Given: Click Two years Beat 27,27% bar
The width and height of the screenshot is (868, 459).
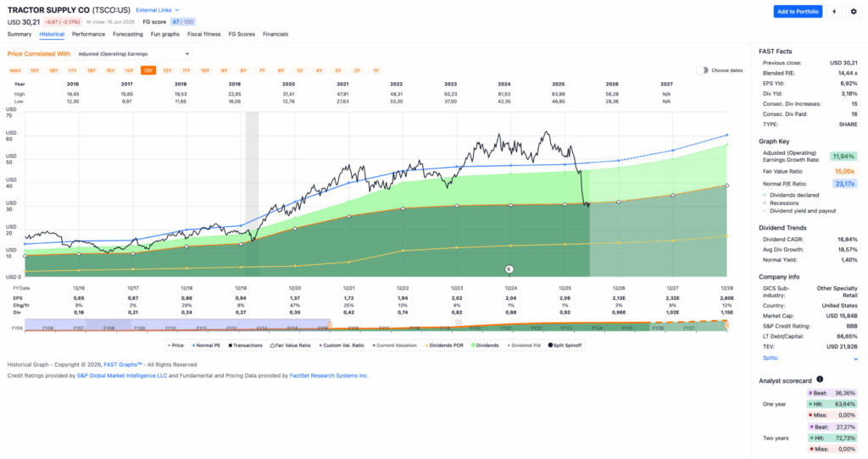Looking at the screenshot, I should coord(832,427).
